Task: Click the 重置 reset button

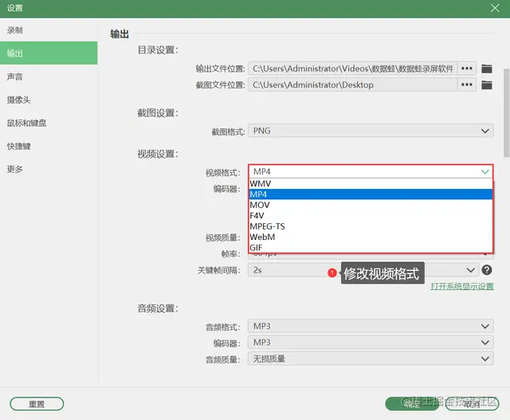Action: 37,404
